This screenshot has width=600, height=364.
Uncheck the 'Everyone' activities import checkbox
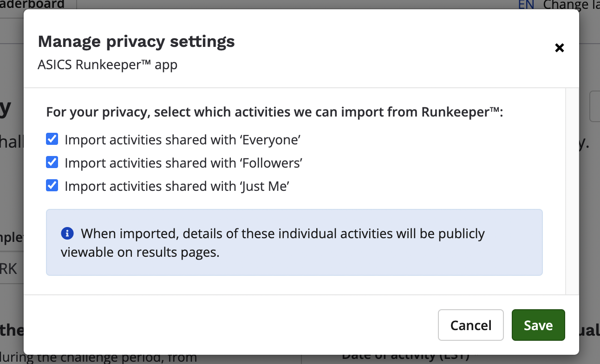tap(52, 139)
